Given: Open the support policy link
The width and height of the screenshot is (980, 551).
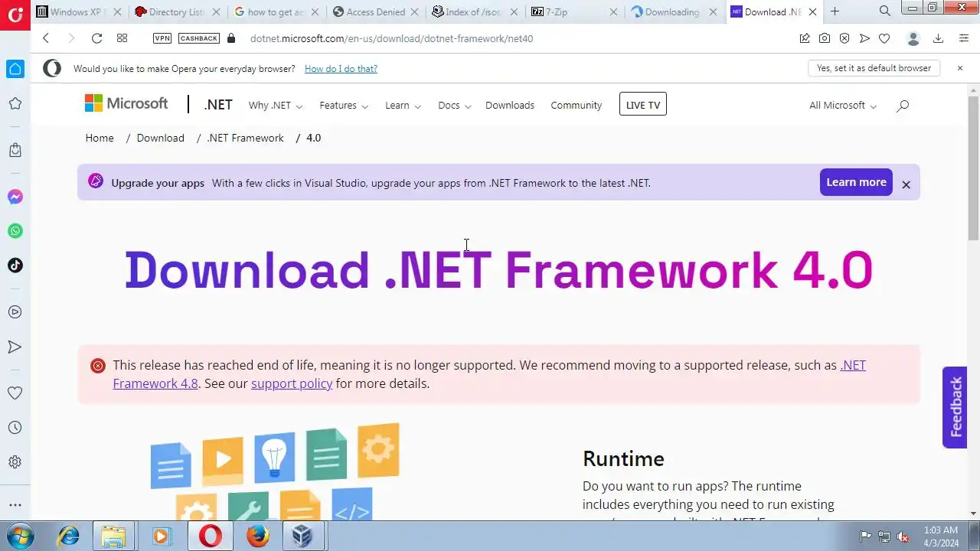Looking at the screenshot, I should [292, 383].
